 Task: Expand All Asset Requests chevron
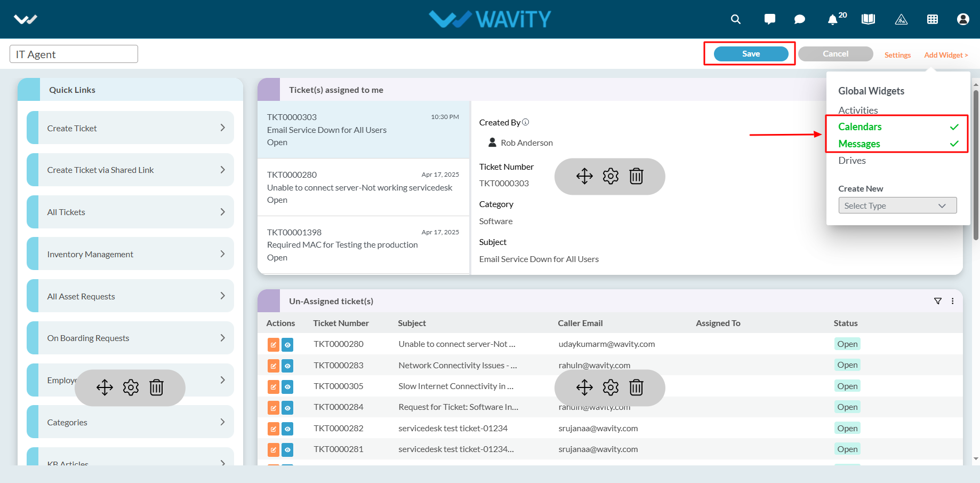[223, 296]
